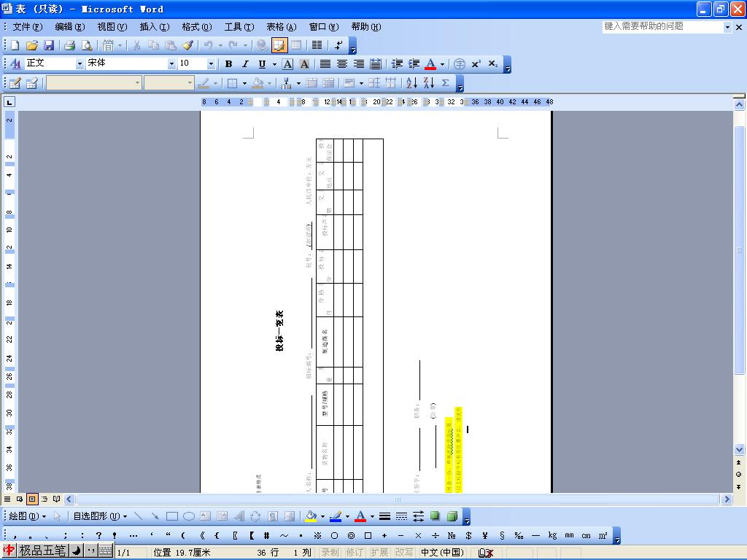This screenshot has height=560, width=747.
Task: Click the Fill Color paint bucket swatch
Action: coord(311,516)
